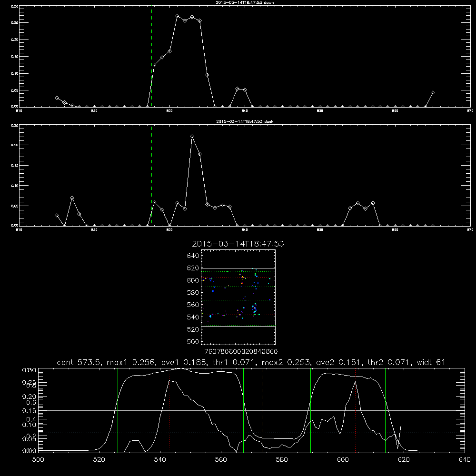Click the dawn plot title text
This screenshot has height=476, width=476.
tap(245, 2)
